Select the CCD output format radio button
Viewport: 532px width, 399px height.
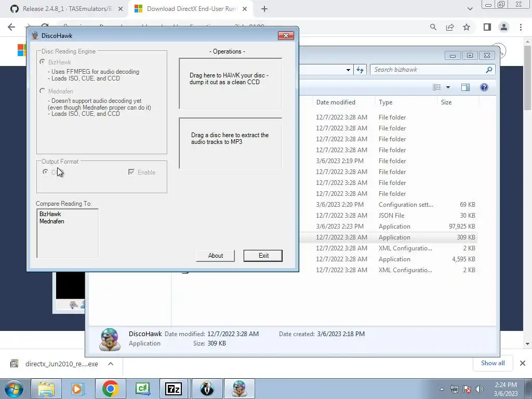click(45, 172)
